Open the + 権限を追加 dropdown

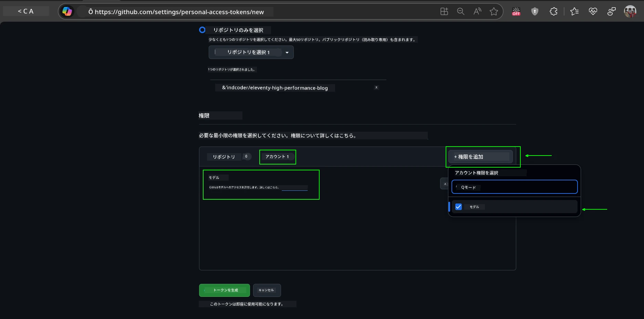click(x=480, y=157)
